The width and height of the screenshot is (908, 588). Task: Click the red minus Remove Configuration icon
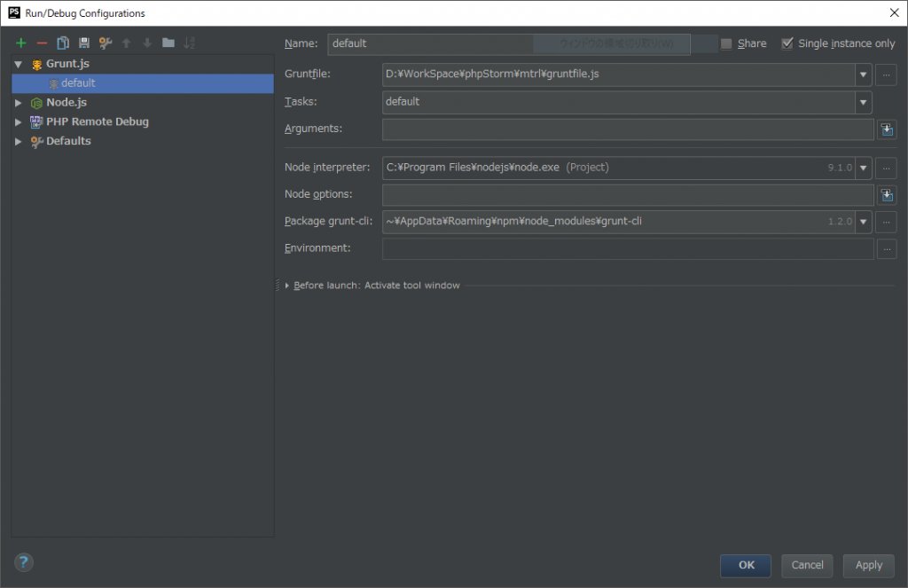click(42, 43)
